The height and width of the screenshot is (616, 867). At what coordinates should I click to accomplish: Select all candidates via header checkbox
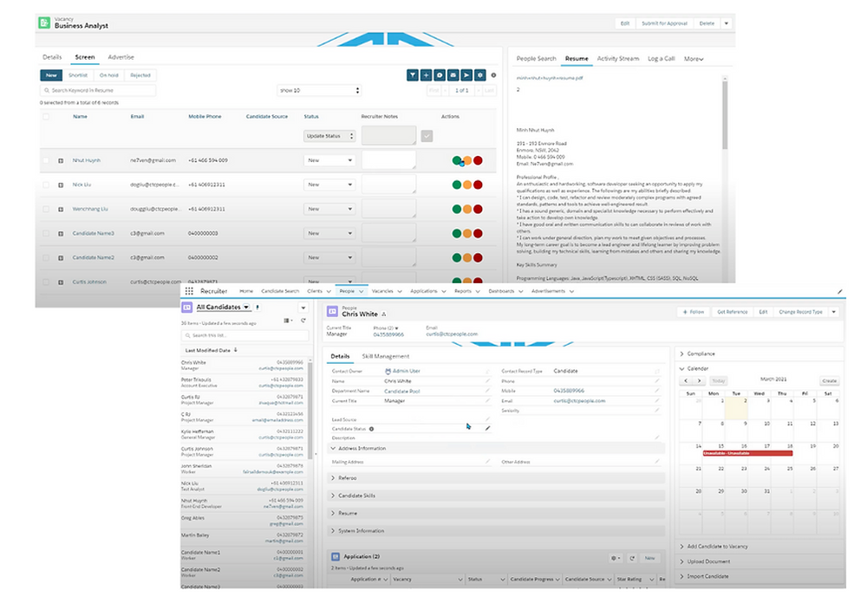pos(46,117)
